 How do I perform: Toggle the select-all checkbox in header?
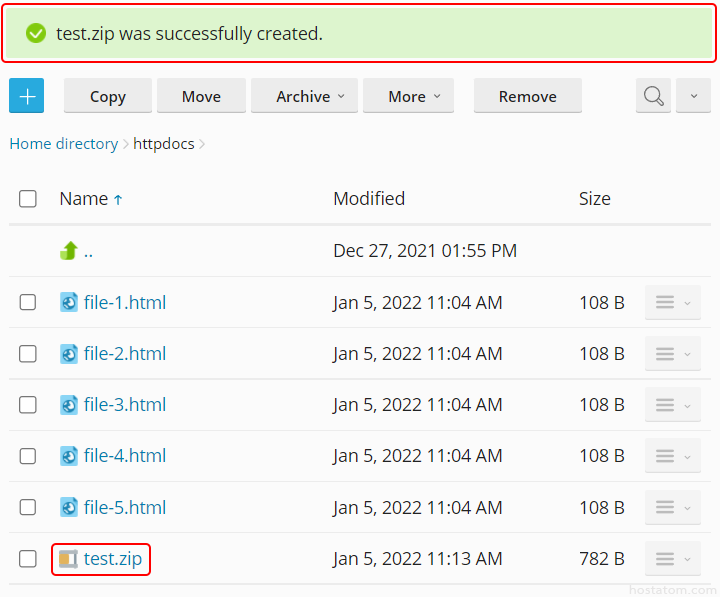[x=28, y=199]
